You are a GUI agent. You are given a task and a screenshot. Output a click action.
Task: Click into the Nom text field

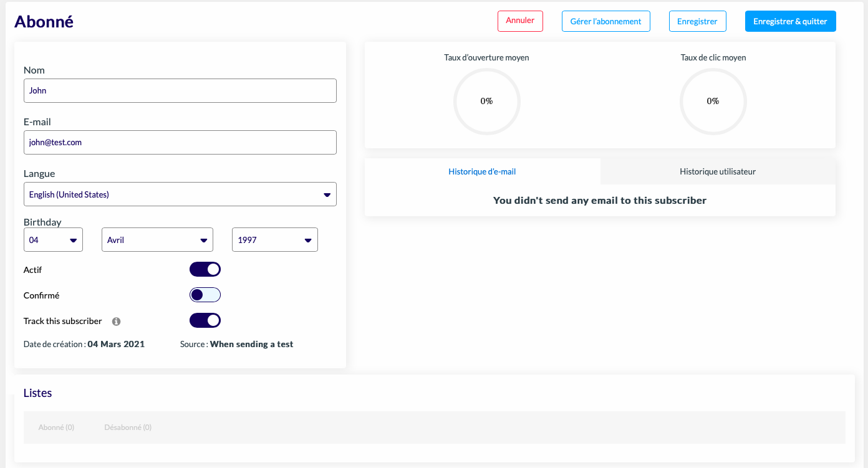(x=180, y=90)
